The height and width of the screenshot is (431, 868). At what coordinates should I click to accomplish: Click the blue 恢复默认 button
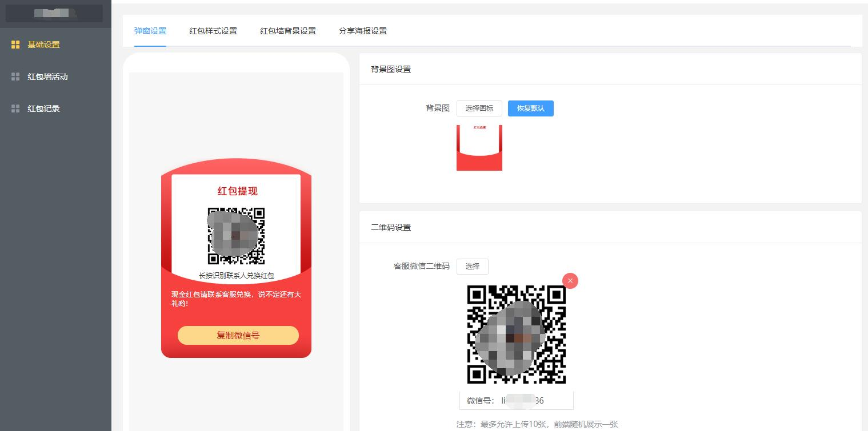(531, 108)
